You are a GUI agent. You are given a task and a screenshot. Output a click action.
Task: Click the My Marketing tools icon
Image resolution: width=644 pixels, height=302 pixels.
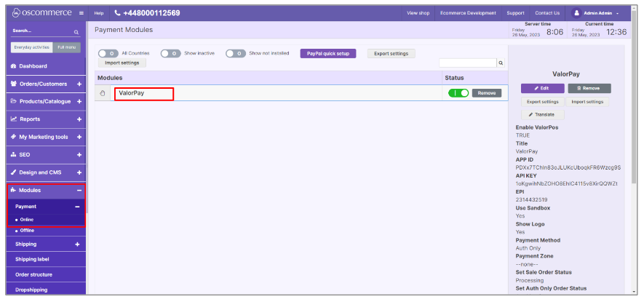(14, 137)
